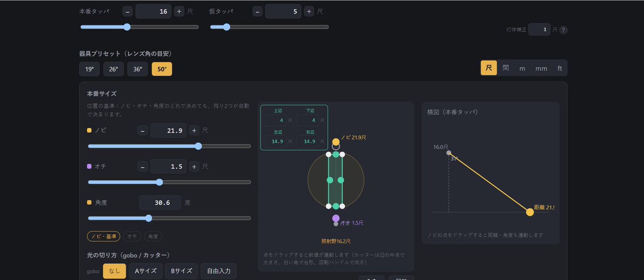Screen dimensions: 644x280
Task: Decrease ノビ value with minus button
Action: pos(142,131)
